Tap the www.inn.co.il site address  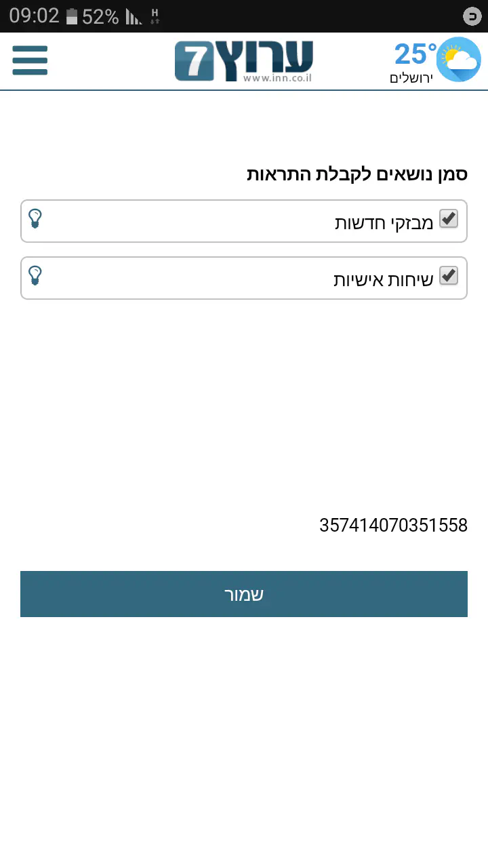(277, 79)
